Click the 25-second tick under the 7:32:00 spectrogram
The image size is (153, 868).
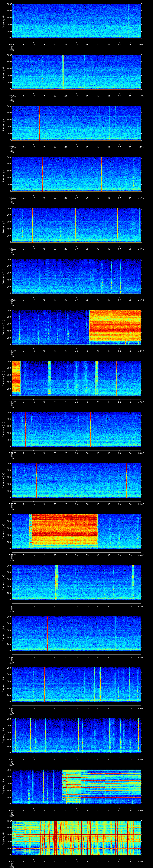pyautogui.click(x=66, y=198)
